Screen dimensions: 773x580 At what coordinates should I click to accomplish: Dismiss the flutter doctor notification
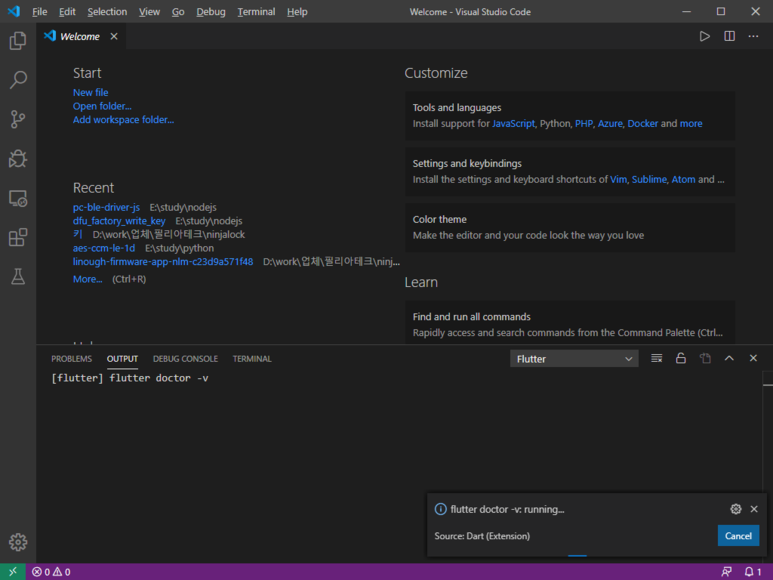[754, 509]
